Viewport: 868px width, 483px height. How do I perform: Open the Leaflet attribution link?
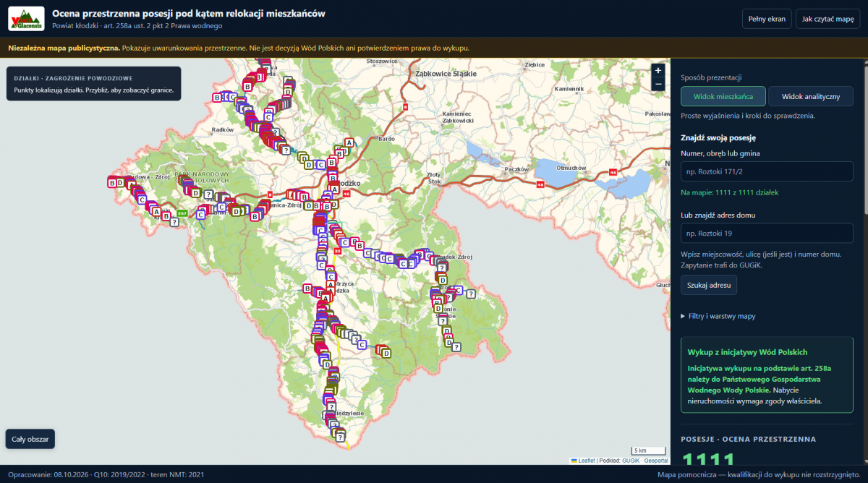click(x=587, y=461)
